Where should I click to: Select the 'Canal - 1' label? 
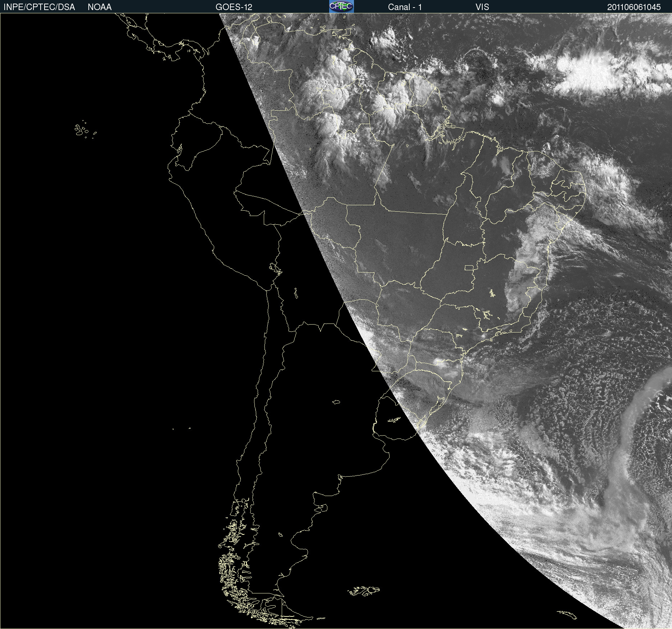click(x=405, y=7)
